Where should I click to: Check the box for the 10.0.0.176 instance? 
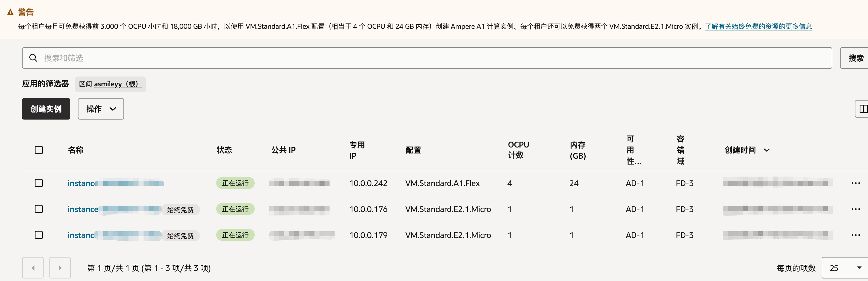coord(39,209)
